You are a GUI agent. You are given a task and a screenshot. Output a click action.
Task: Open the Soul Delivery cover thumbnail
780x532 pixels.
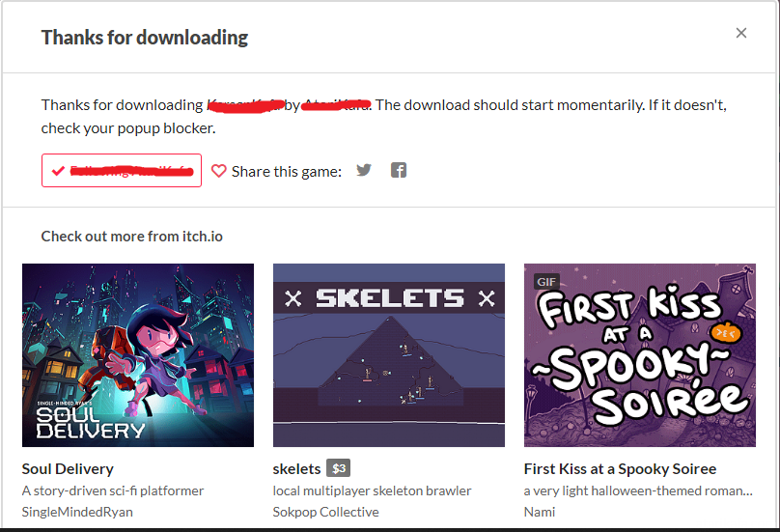tap(138, 355)
